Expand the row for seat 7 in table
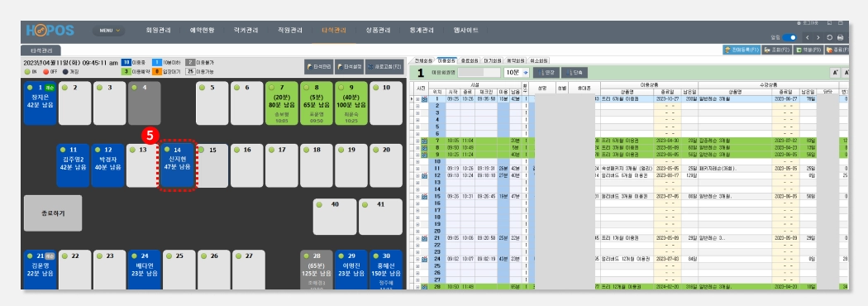 pyautogui.click(x=417, y=141)
